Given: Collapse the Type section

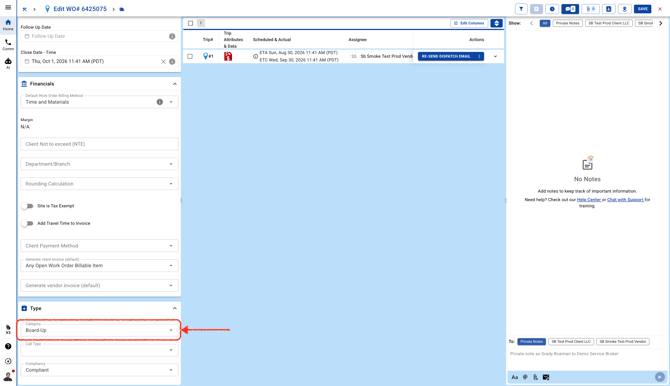Looking at the screenshot, I should tap(174, 308).
